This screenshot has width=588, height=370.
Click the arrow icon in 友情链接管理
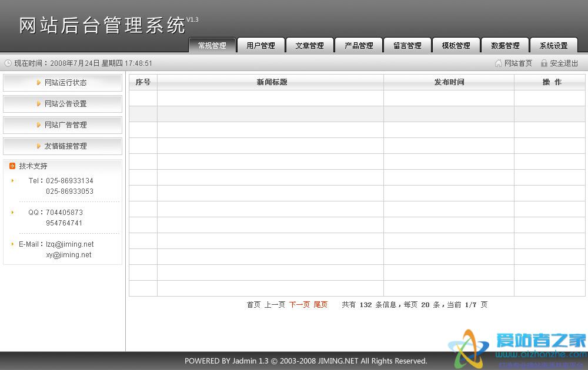pyautogui.click(x=39, y=146)
